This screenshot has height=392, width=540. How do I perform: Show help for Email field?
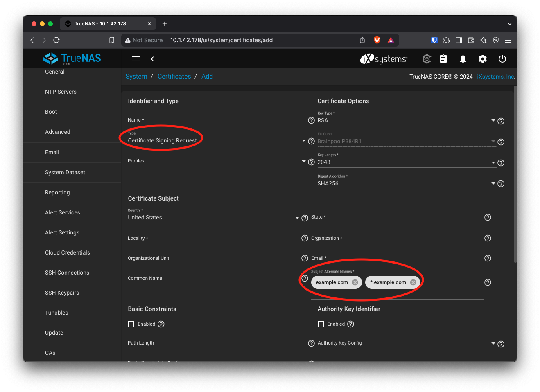click(x=488, y=258)
